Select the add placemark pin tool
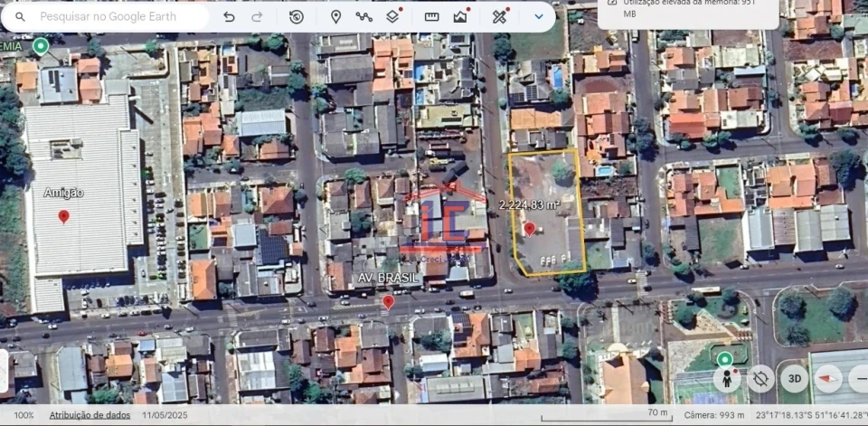 point(335,16)
